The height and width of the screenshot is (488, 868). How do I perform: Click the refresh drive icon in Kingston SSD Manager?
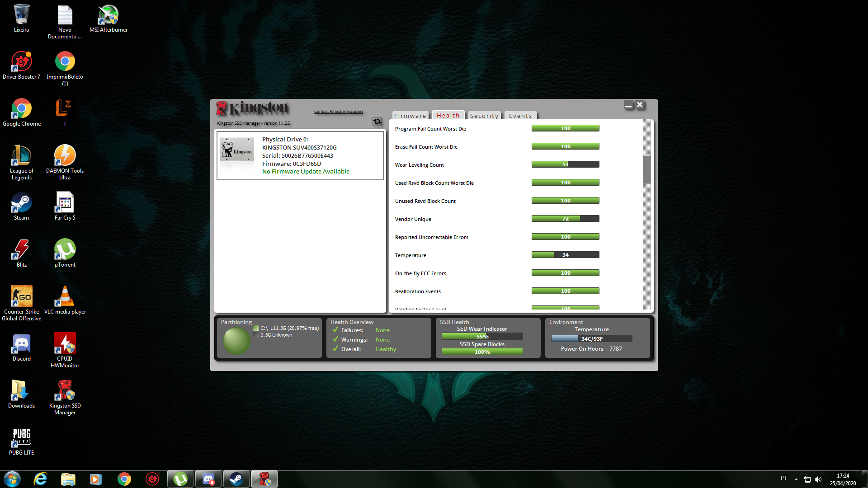pyautogui.click(x=377, y=122)
